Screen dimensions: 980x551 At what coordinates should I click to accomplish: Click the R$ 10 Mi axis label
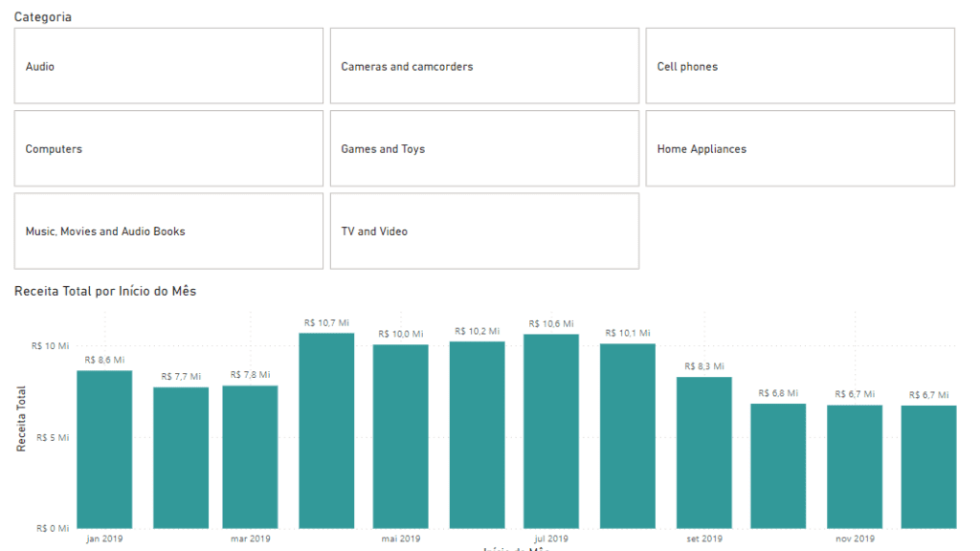click(x=51, y=345)
